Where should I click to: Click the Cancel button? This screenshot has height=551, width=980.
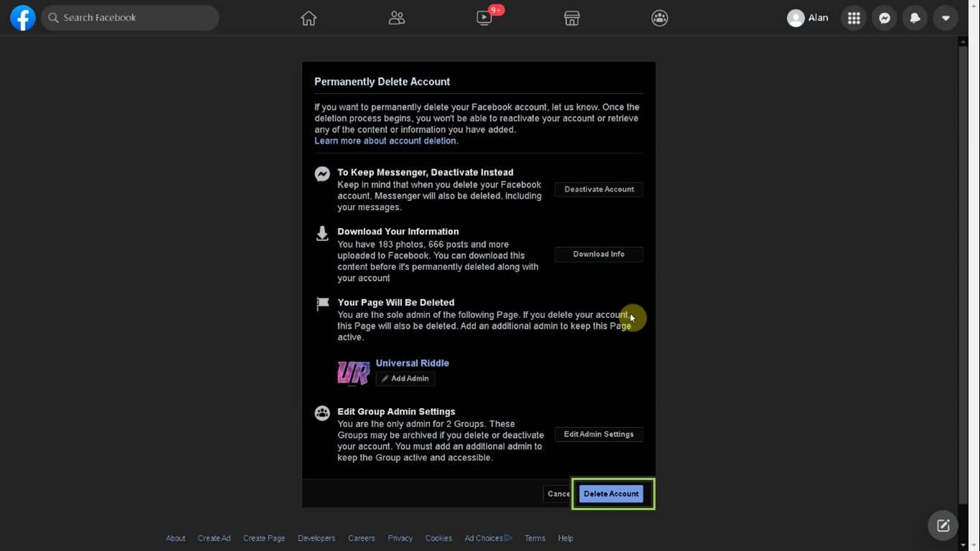[558, 494]
